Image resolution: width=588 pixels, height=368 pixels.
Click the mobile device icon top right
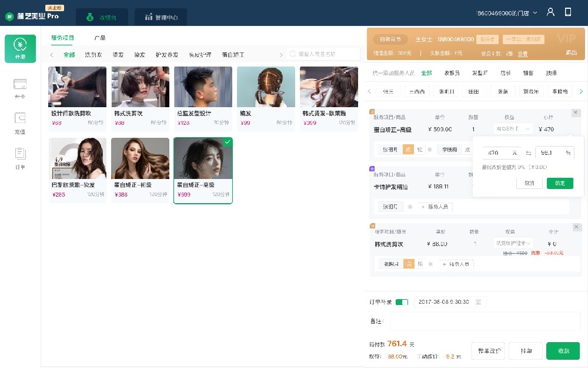(x=567, y=11)
